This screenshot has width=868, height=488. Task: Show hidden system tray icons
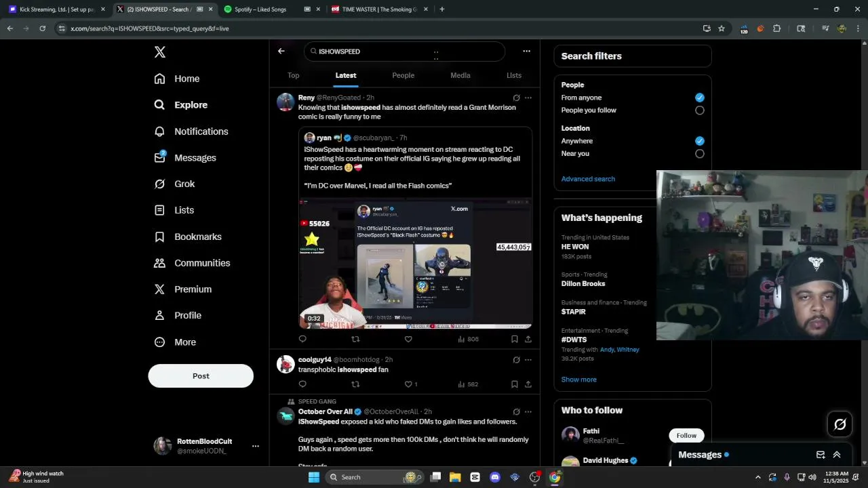758,477
